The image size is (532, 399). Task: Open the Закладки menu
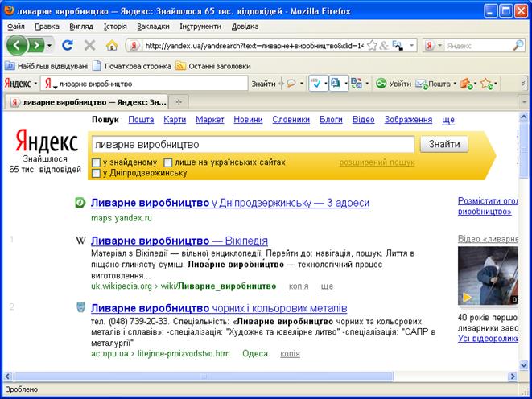pos(153,27)
